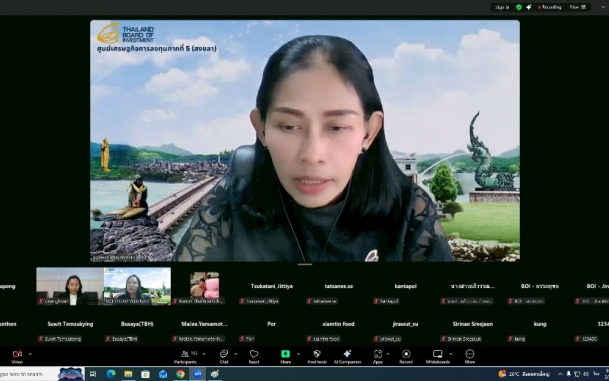The height and width of the screenshot is (381, 609).
Task: Open the More options menu
Action: pos(470,356)
